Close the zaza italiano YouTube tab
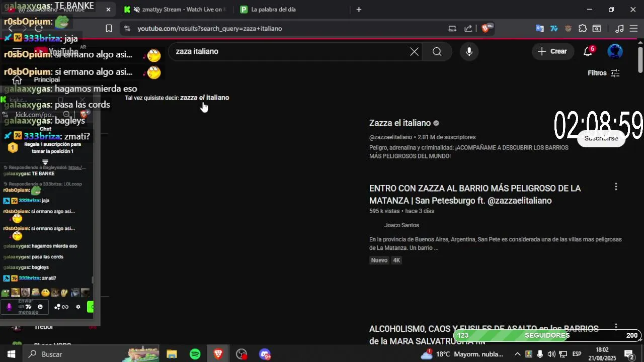The image size is (644, 362). (108, 10)
